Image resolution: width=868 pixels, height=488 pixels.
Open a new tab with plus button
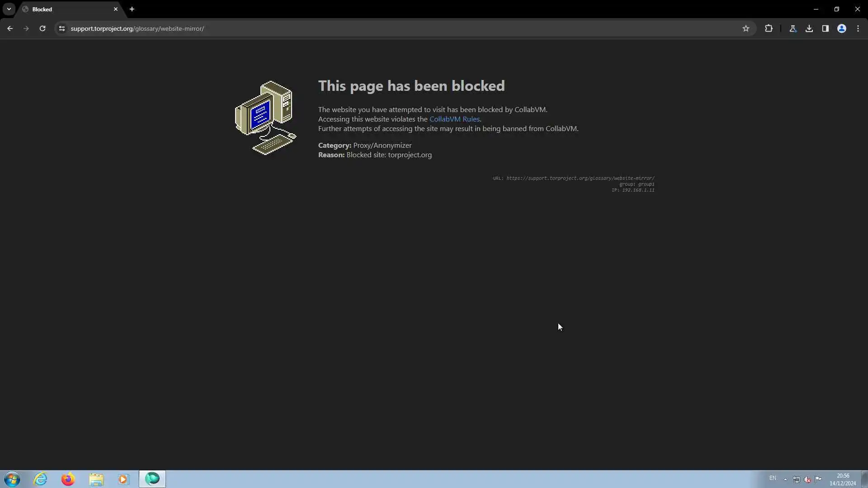tap(132, 9)
